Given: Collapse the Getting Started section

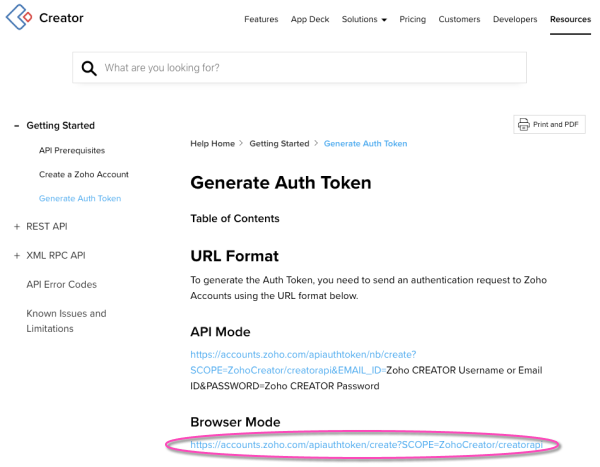Looking at the screenshot, I should tap(16, 126).
